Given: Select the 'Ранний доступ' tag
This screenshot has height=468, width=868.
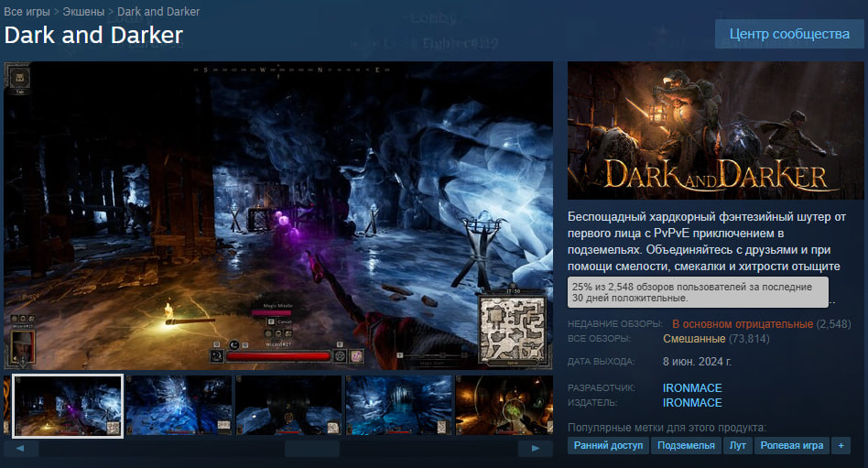Looking at the screenshot, I should [x=608, y=445].
